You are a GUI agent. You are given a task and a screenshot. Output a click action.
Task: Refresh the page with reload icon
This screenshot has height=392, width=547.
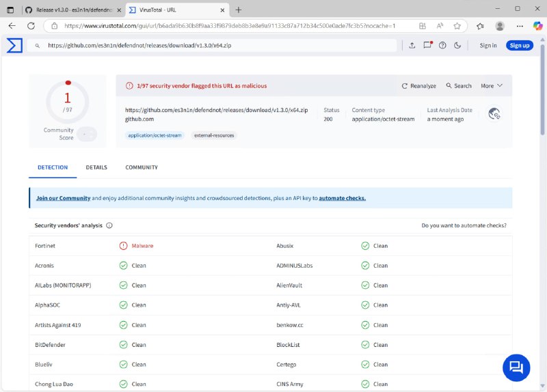pos(31,26)
